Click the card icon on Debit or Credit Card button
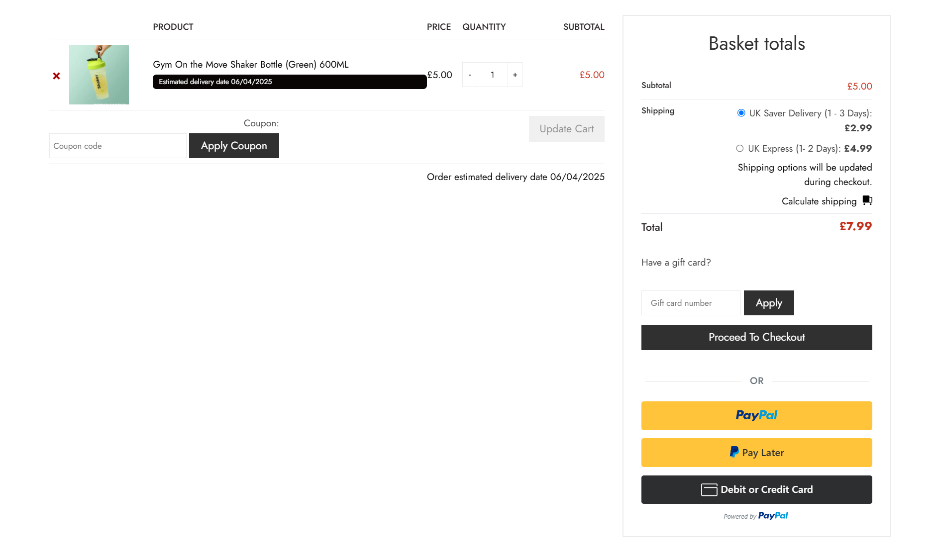This screenshot has width=936, height=560. pyautogui.click(x=709, y=489)
